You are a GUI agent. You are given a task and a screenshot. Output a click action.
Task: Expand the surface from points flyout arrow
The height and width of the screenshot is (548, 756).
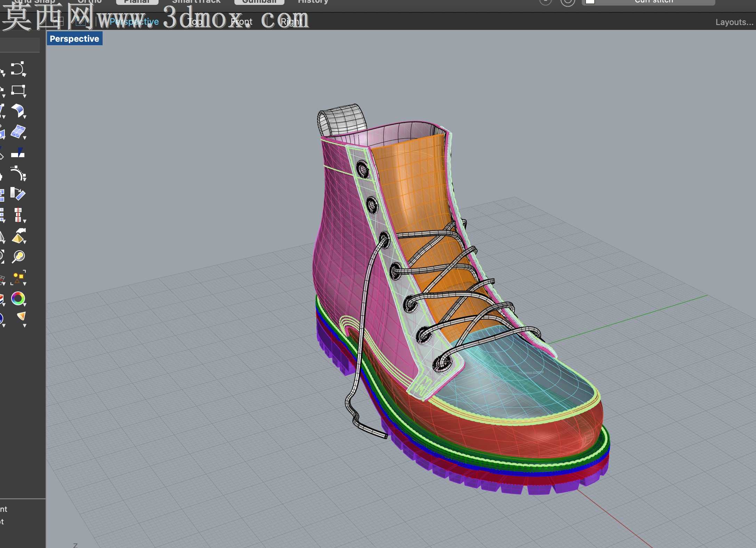25,138
